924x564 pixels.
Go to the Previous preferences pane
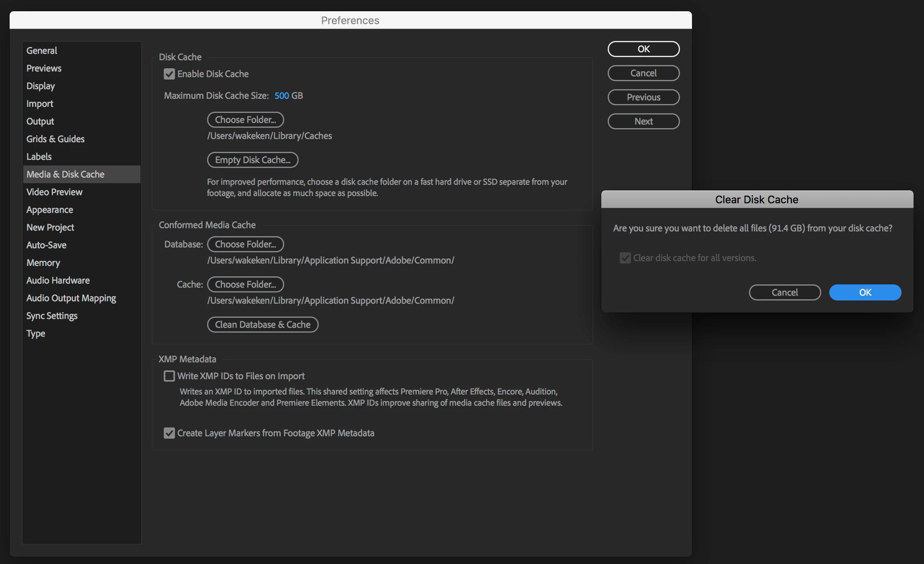pyautogui.click(x=643, y=97)
